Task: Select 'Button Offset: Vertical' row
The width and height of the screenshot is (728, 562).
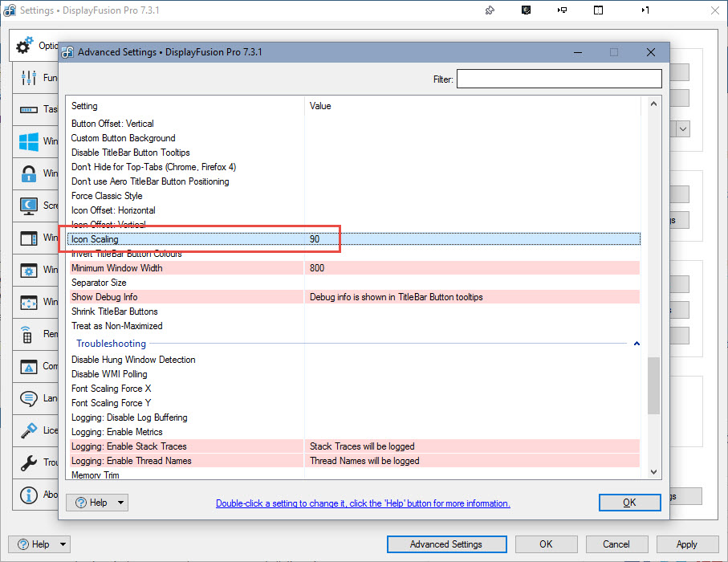Action: [354, 124]
